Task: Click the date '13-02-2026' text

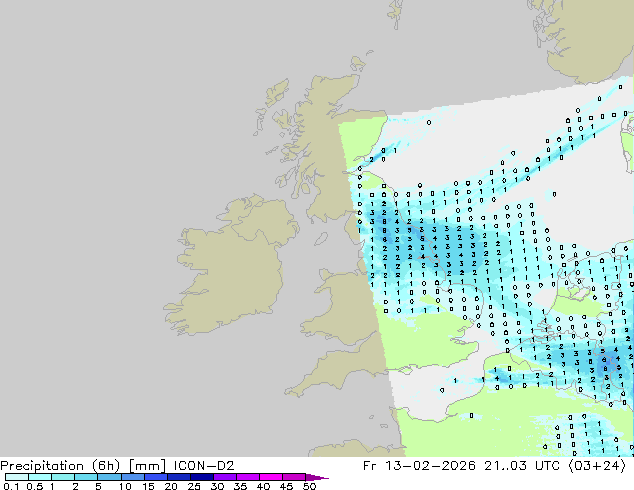Action: click(430, 466)
